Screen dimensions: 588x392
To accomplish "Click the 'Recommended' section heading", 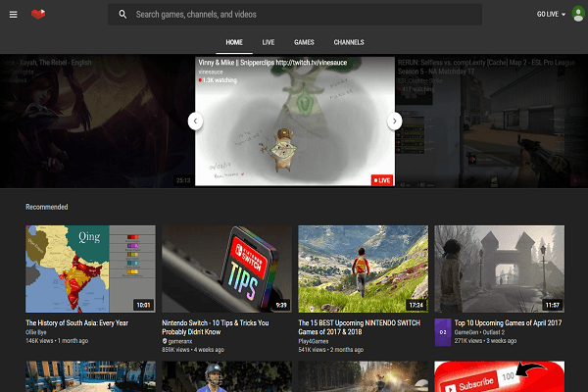I will (47, 207).
